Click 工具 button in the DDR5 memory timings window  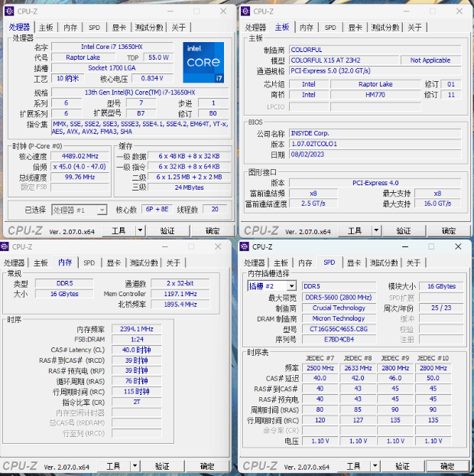[x=113, y=466]
